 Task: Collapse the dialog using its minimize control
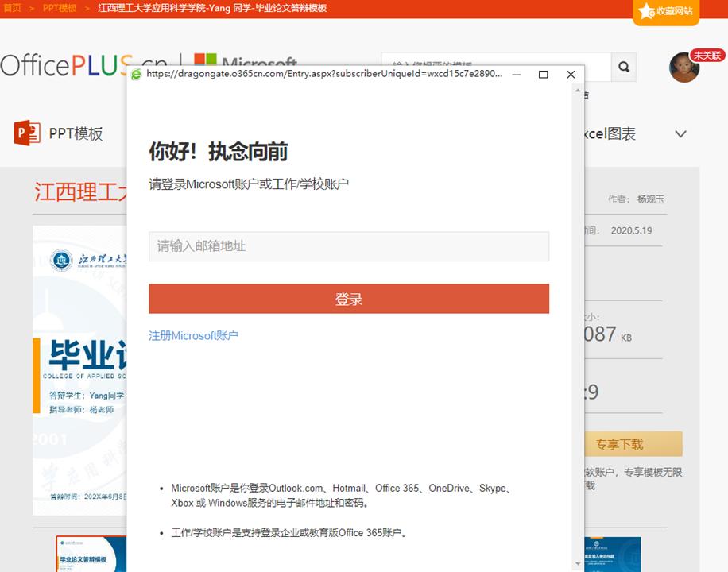[517, 74]
